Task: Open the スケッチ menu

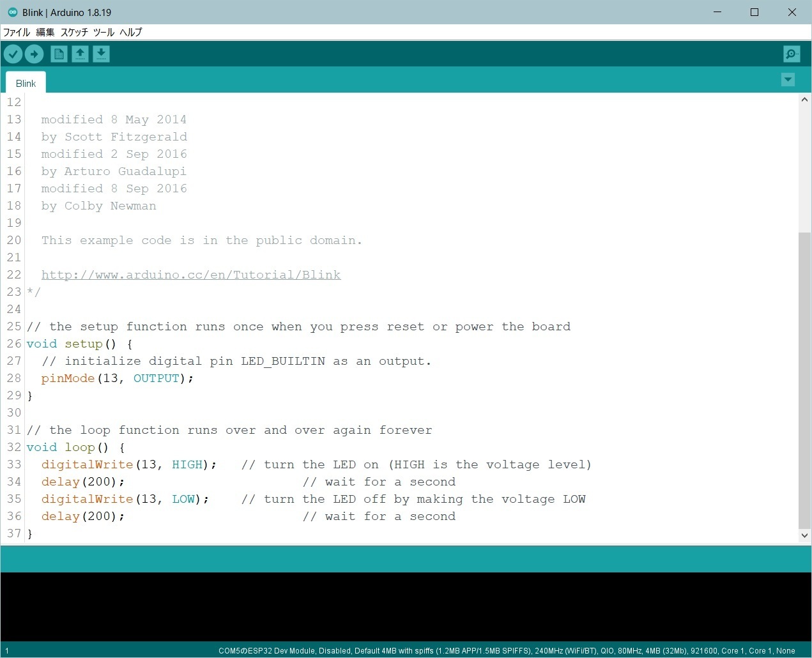Action: (x=74, y=32)
